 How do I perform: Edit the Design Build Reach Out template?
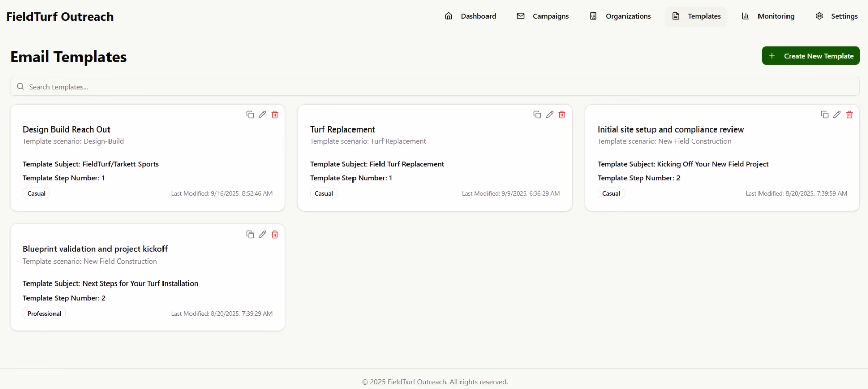point(262,115)
